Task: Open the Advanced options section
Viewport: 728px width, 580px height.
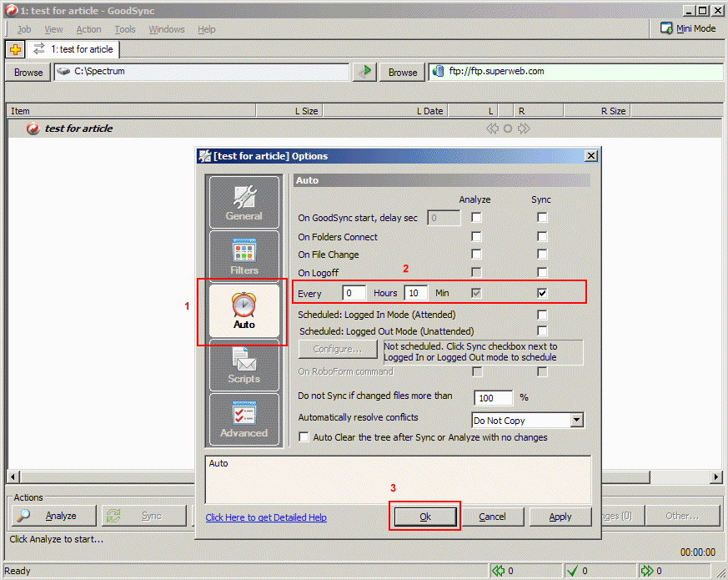Action: click(244, 420)
